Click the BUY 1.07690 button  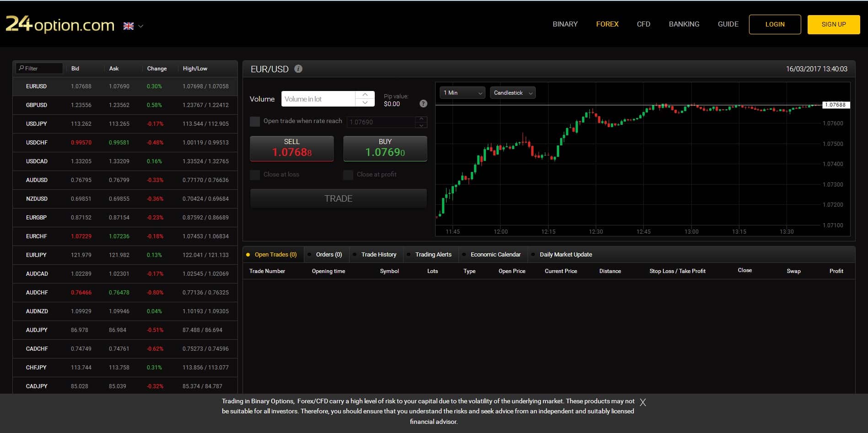point(384,148)
